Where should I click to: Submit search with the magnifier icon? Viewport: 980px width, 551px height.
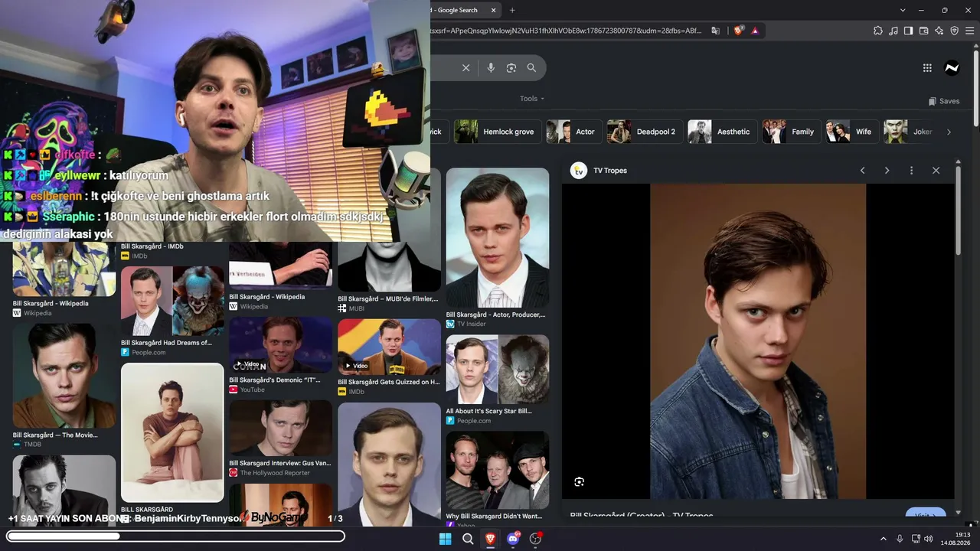531,68
